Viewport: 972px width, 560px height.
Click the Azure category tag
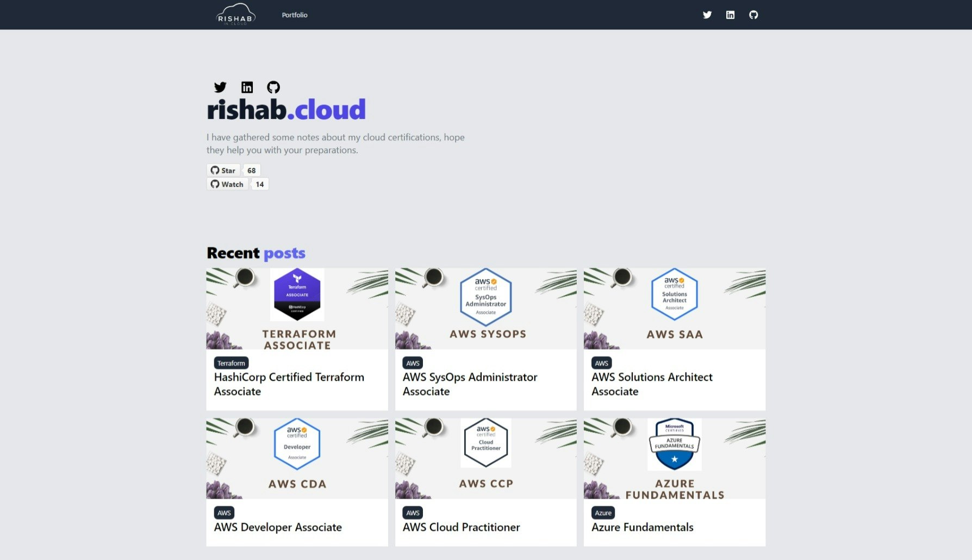(603, 512)
